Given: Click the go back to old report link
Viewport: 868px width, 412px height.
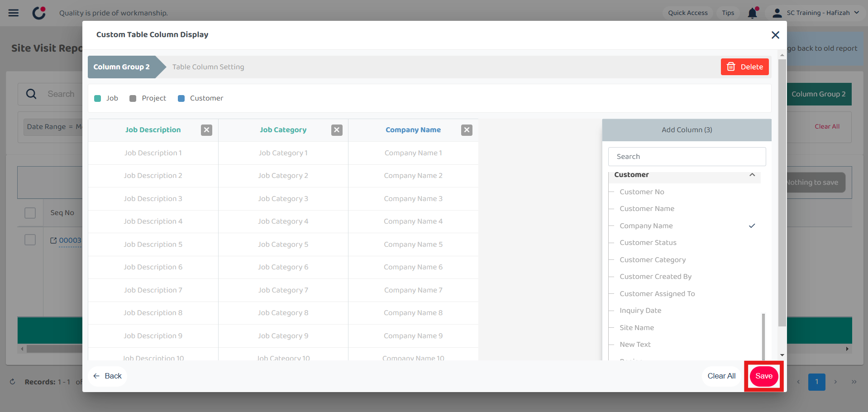Looking at the screenshot, I should click(x=822, y=48).
